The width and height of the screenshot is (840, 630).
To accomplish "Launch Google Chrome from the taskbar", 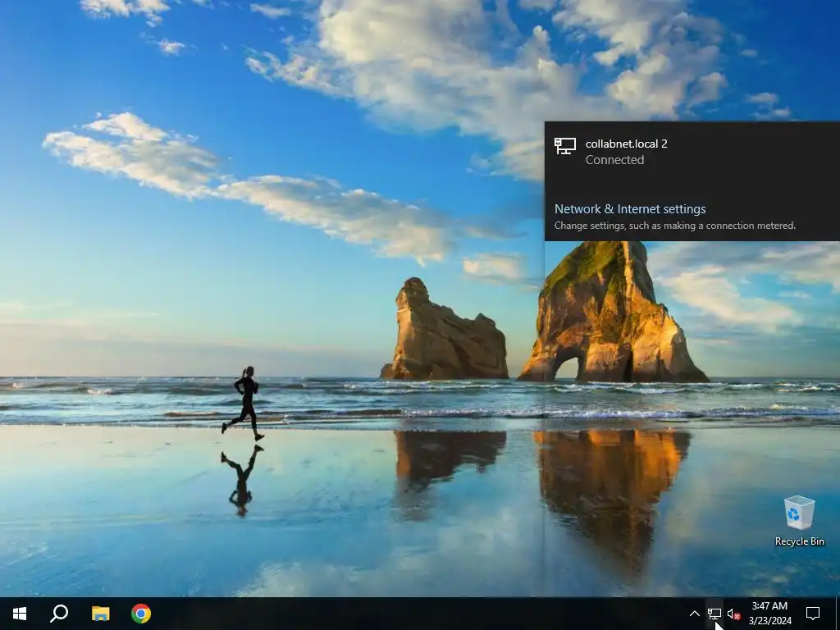I will [x=141, y=614].
